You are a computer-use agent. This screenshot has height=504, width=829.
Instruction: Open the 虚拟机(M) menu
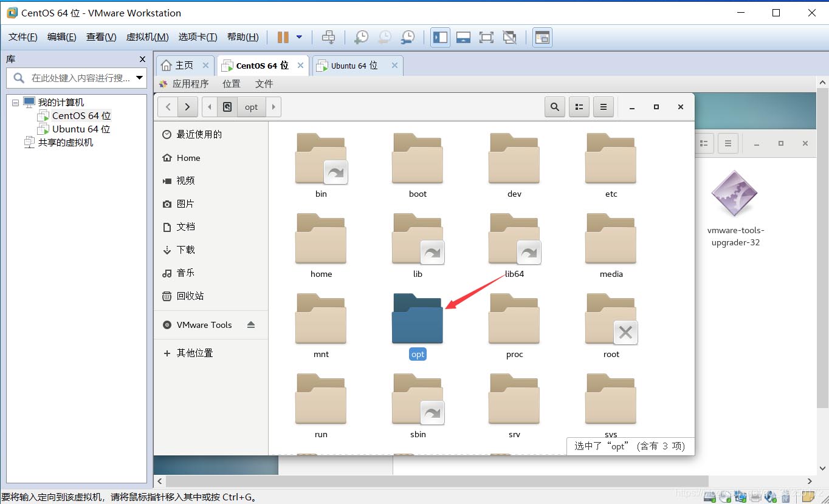147,37
